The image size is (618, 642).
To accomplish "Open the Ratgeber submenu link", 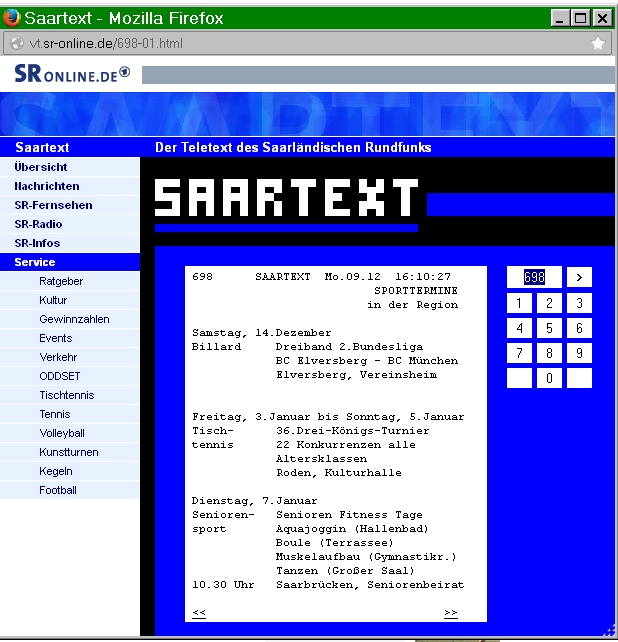I will point(61,281).
